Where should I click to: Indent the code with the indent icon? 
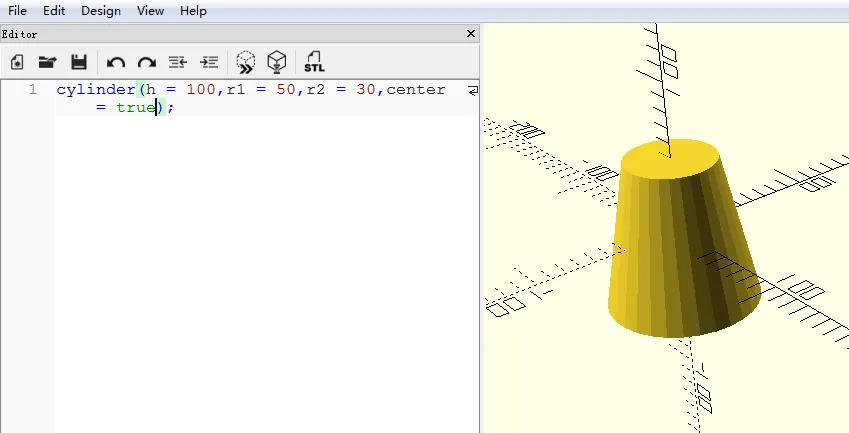coord(209,62)
